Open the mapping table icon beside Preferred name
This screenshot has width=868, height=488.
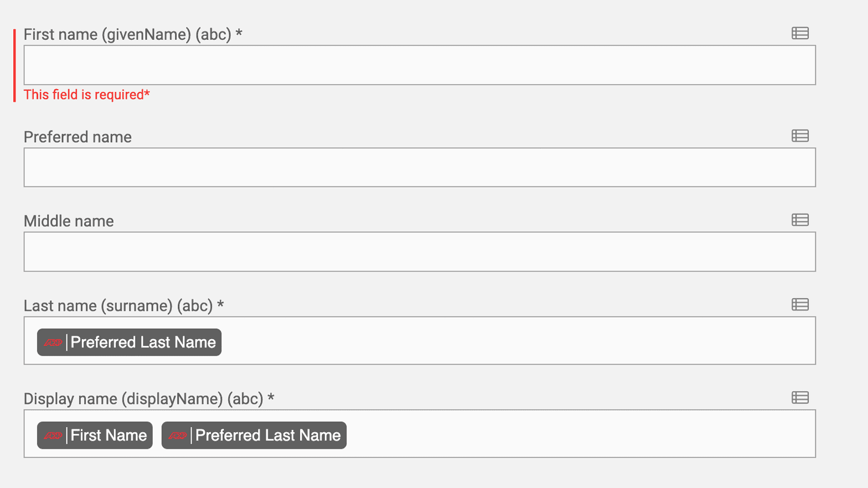tap(801, 136)
